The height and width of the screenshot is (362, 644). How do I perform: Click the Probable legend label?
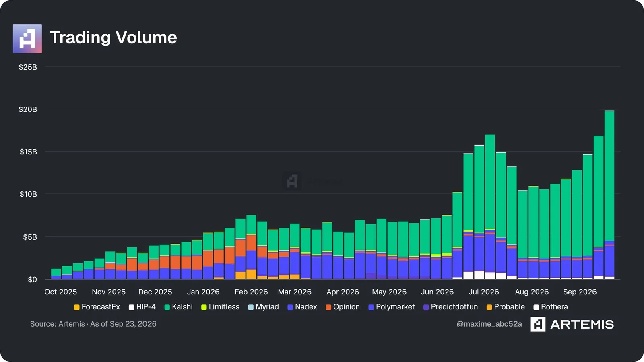pos(510,307)
